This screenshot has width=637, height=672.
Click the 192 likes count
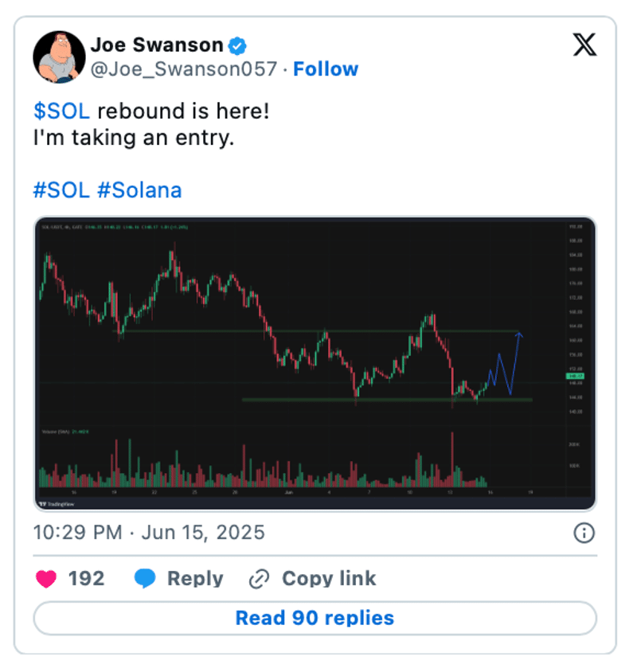[x=86, y=579]
